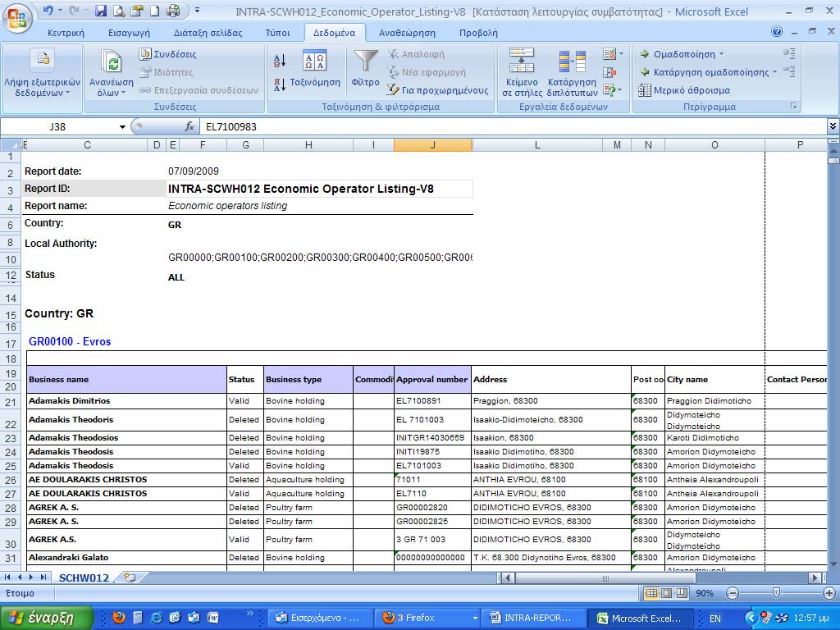This screenshot has height=630, width=840.
Task: Click Refresh All icon (Ανανέωση όλων)
Action: (112, 73)
